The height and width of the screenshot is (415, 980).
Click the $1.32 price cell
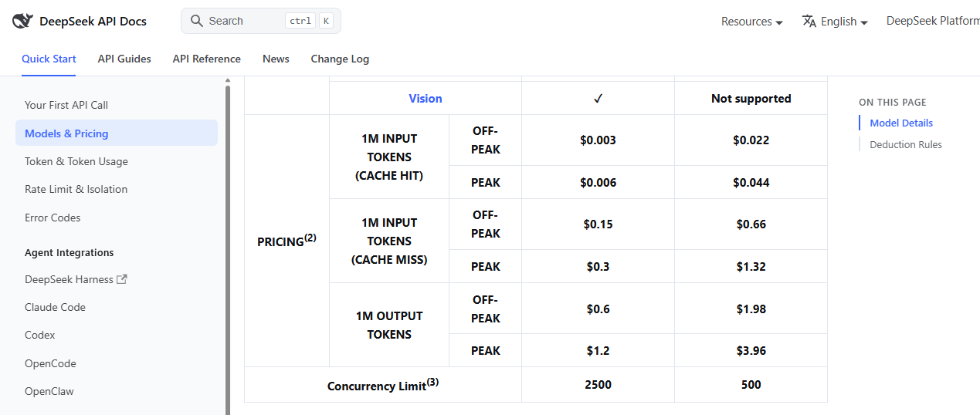point(751,267)
